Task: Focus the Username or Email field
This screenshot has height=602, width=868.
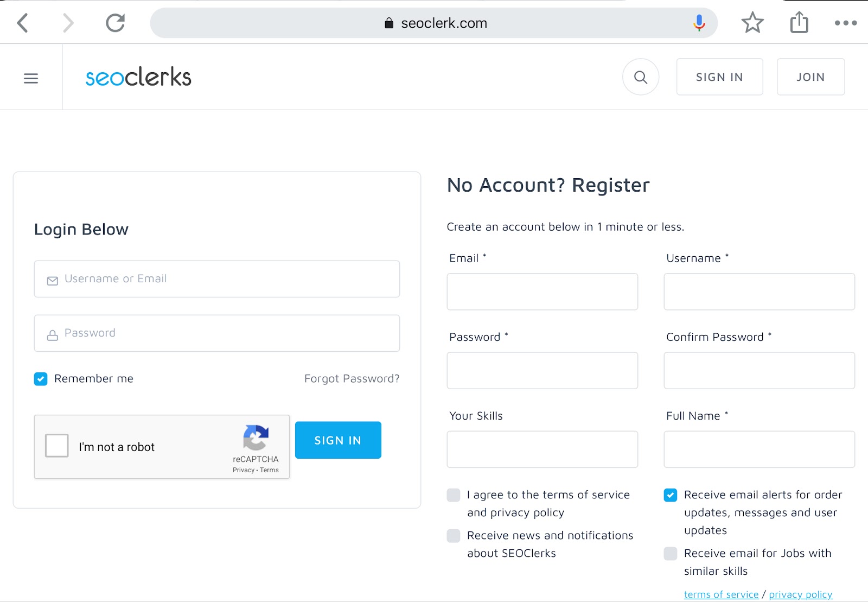Action: point(217,279)
